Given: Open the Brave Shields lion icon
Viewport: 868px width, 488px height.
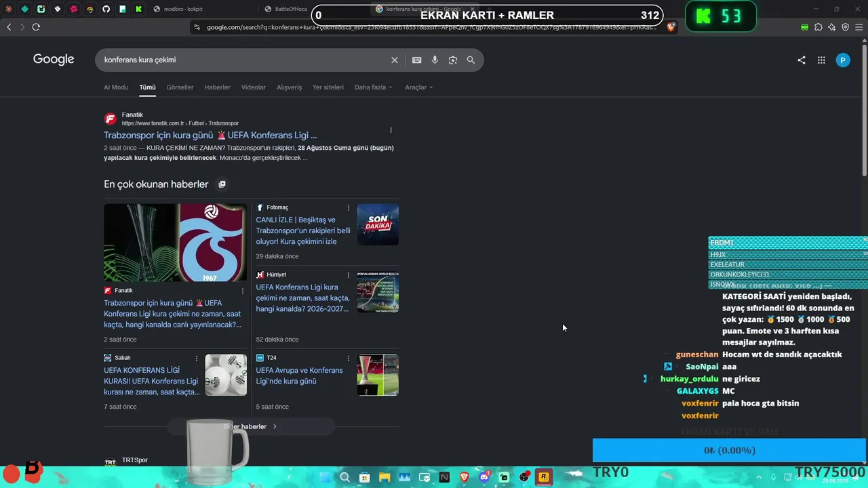Looking at the screenshot, I should click(671, 27).
